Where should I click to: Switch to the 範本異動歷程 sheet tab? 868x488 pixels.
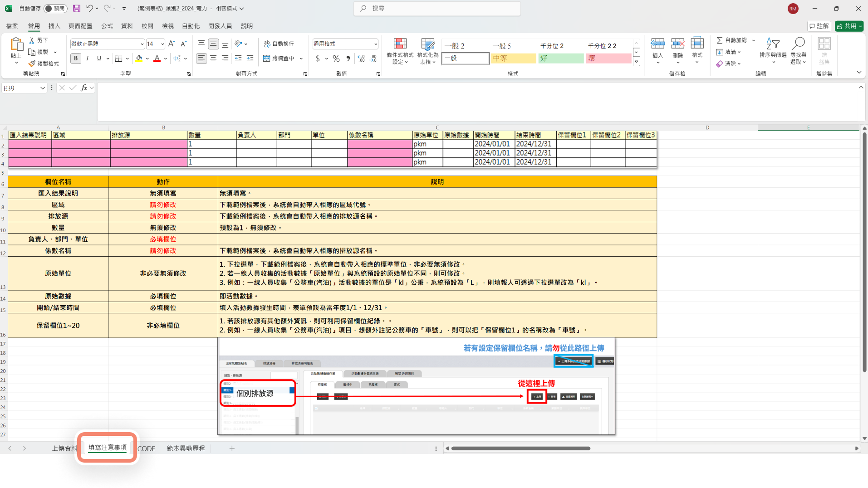click(186, 448)
